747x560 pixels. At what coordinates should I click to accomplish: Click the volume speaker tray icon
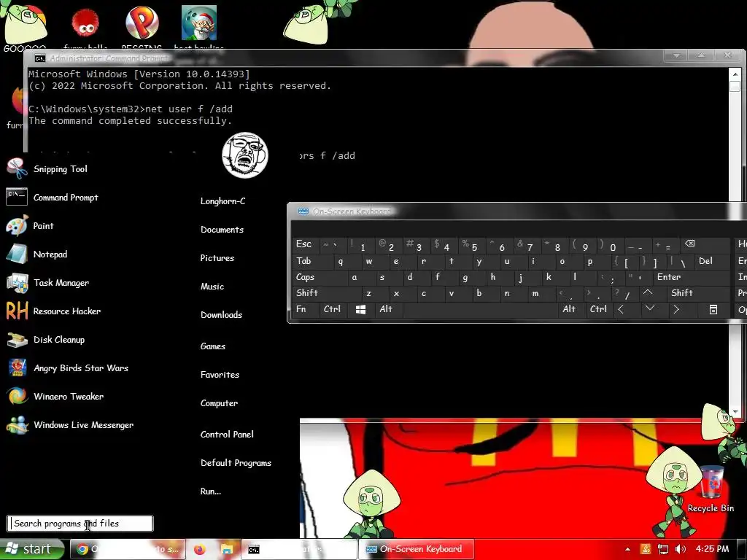pyautogui.click(x=681, y=549)
